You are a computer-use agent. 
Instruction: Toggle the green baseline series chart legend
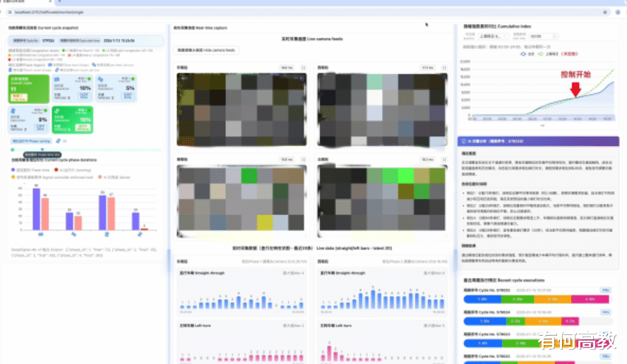point(548,54)
